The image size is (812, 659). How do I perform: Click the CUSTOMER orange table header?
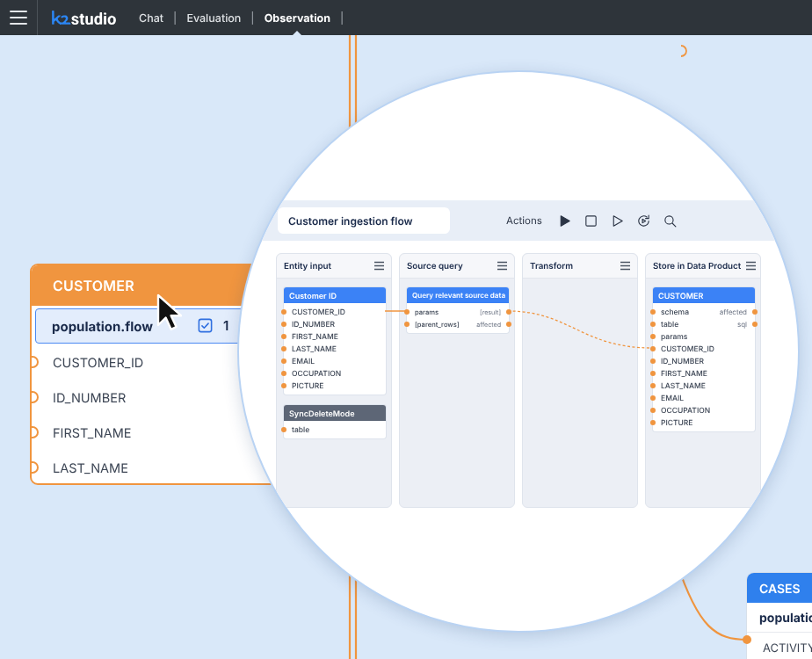click(141, 286)
